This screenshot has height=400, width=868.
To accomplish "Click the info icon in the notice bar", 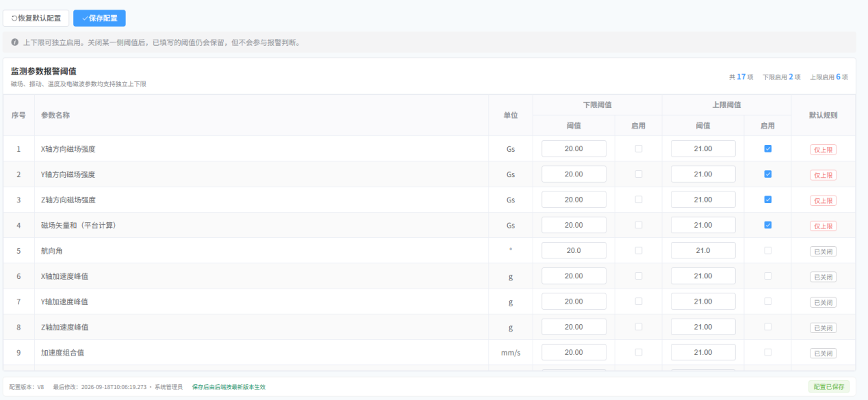I will (14, 42).
